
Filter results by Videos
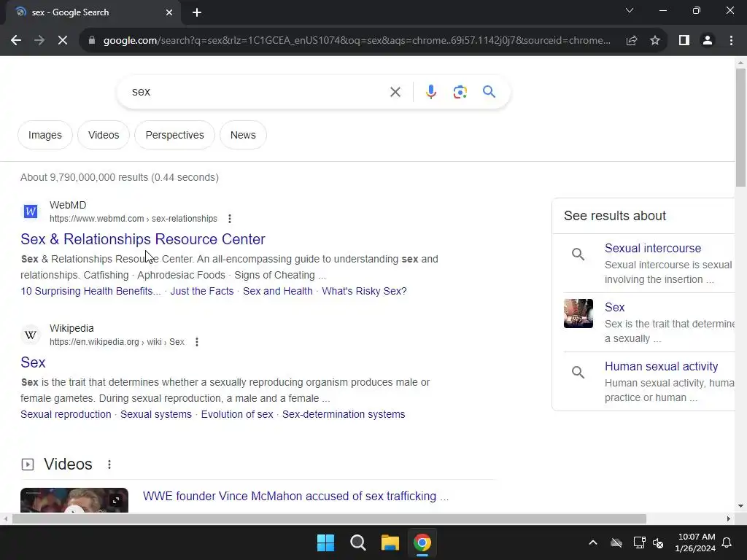click(104, 135)
